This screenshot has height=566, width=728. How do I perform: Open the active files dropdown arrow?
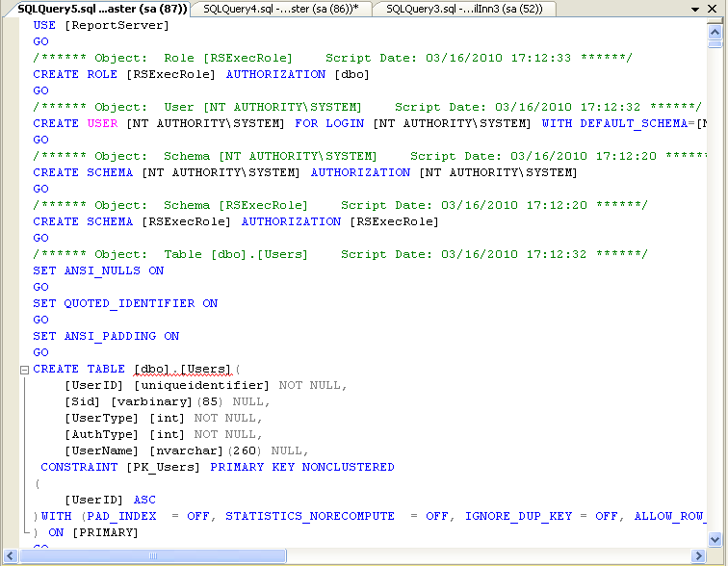(x=695, y=10)
